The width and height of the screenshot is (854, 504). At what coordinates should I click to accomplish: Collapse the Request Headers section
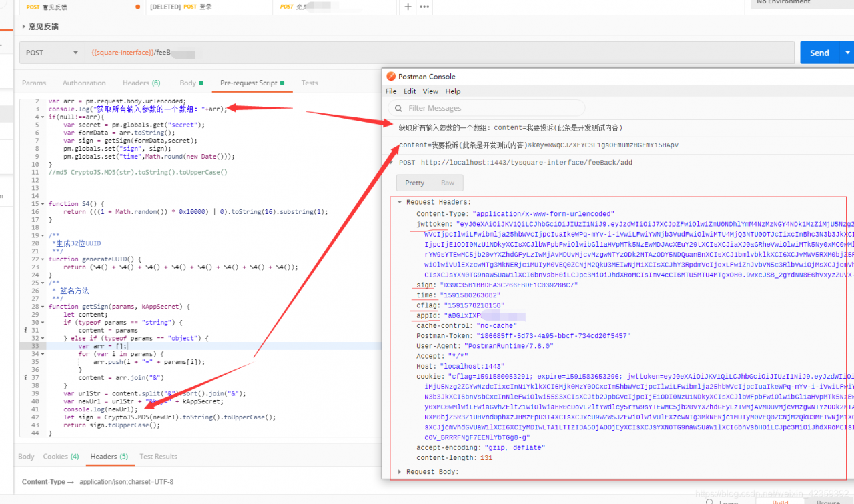(x=400, y=202)
